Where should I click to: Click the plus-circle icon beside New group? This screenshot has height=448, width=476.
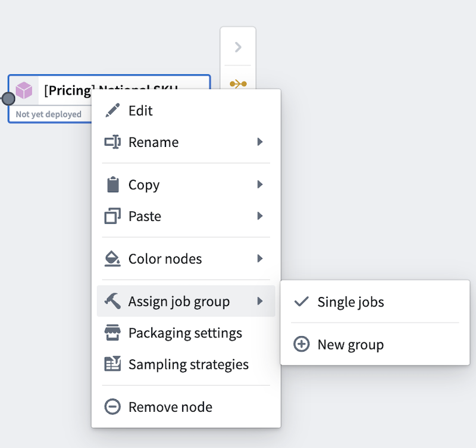pos(302,344)
